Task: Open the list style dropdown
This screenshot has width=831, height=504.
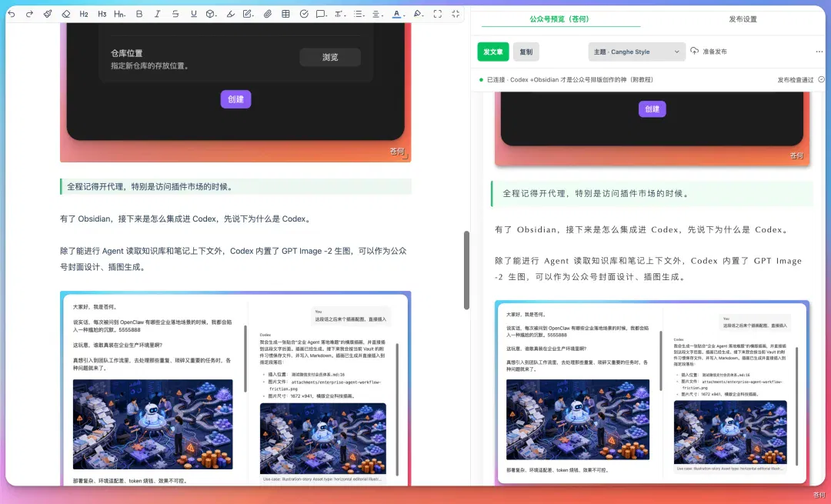Action: (359, 14)
